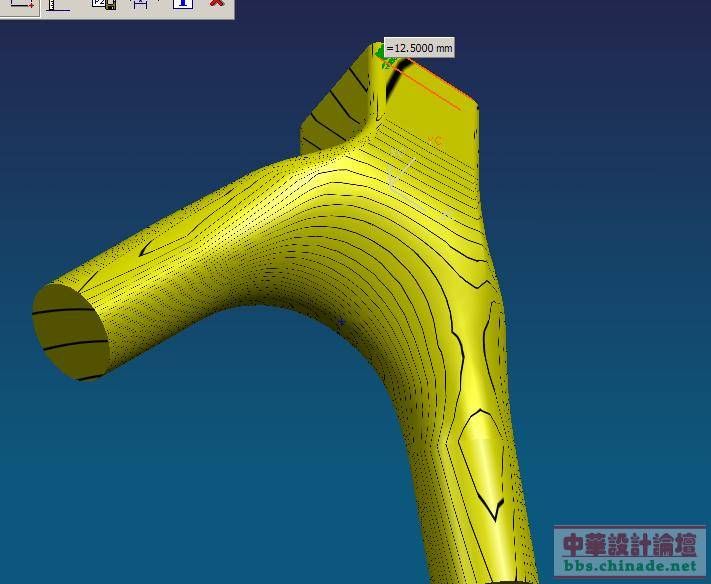The width and height of the screenshot is (711, 584).
Task: Click the red X cancel icon
Action: pyautogui.click(x=216, y=4)
